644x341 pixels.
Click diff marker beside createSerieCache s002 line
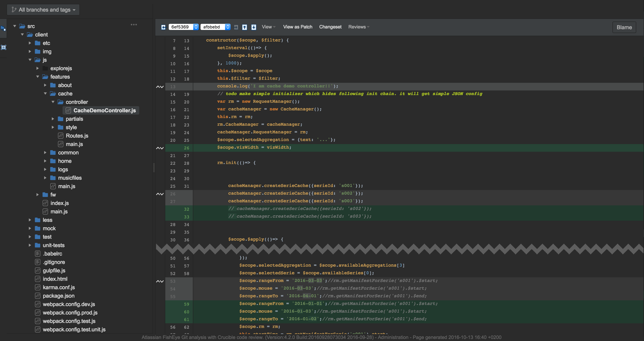point(160,194)
